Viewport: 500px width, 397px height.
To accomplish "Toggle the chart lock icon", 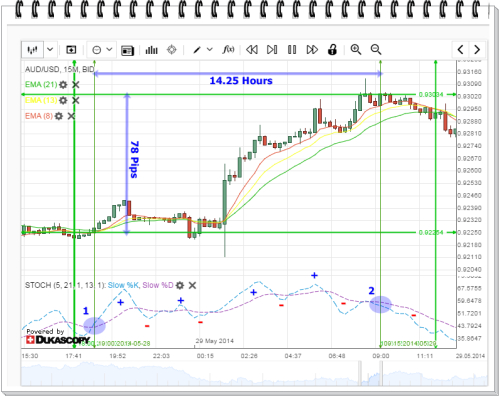I will click(x=332, y=50).
